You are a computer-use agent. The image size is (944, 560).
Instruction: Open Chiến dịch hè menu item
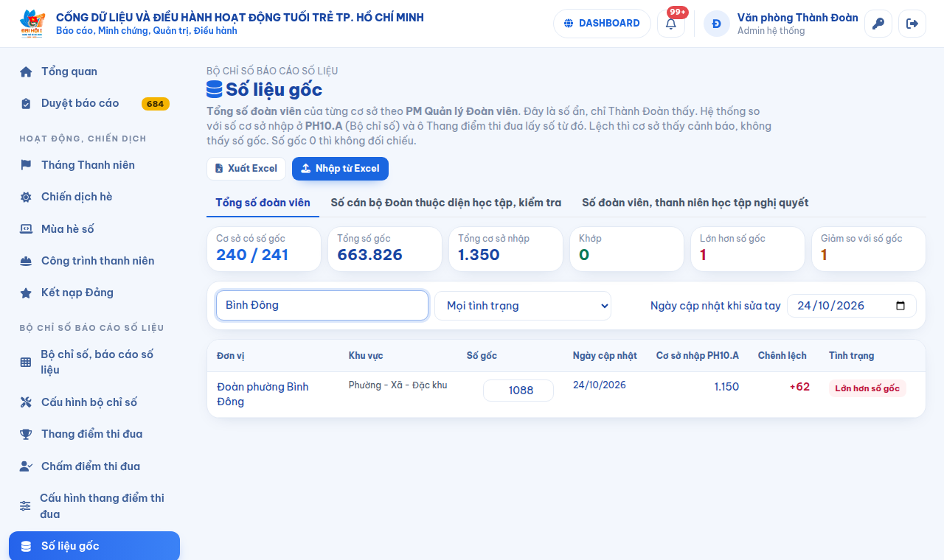point(94,197)
